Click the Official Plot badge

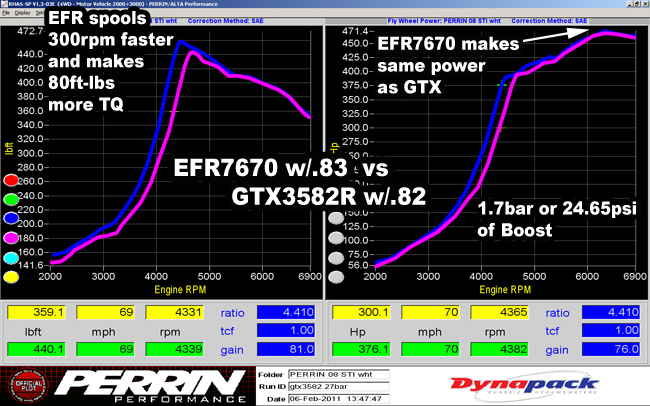pyautogui.click(x=29, y=386)
